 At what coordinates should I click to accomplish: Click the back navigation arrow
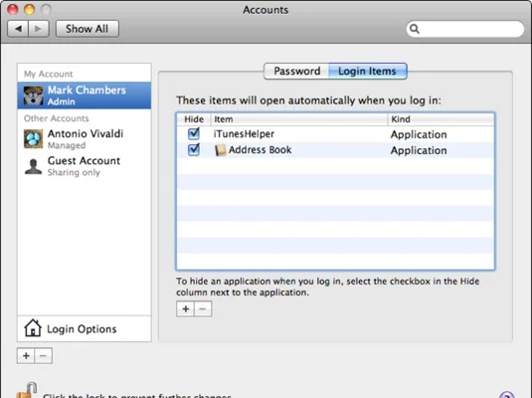18,29
